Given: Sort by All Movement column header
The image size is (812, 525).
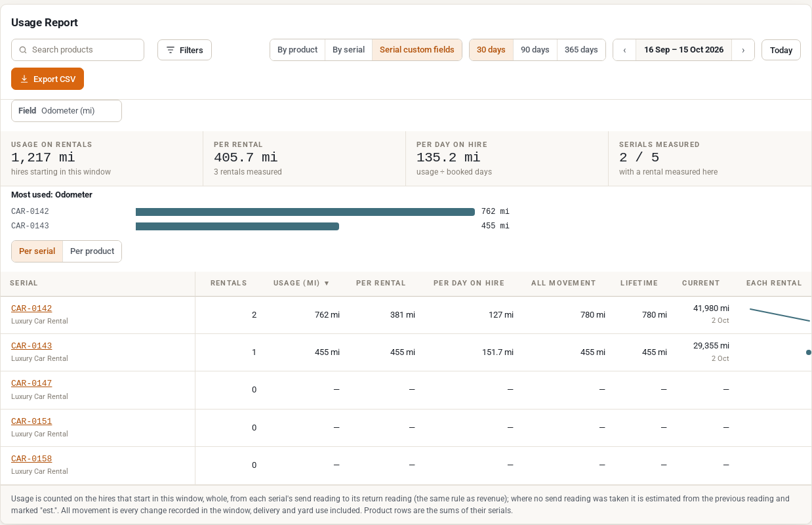Looking at the screenshot, I should click(563, 283).
